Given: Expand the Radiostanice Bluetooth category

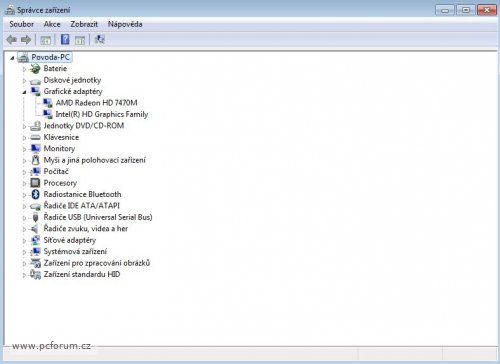Looking at the screenshot, I should pos(24,195).
